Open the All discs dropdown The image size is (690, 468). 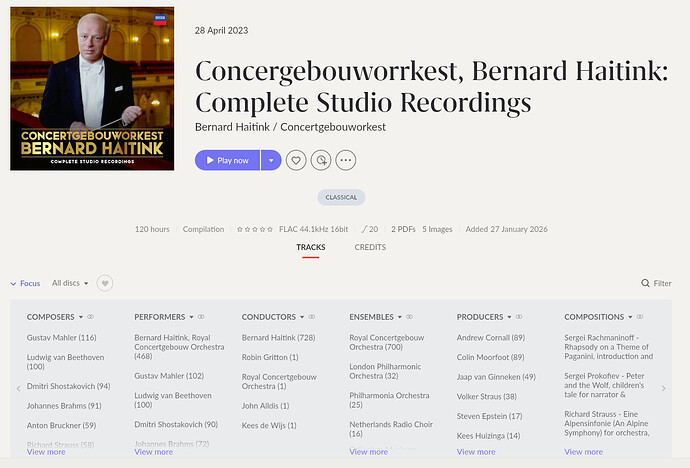pyautogui.click(x=70, y=283)
